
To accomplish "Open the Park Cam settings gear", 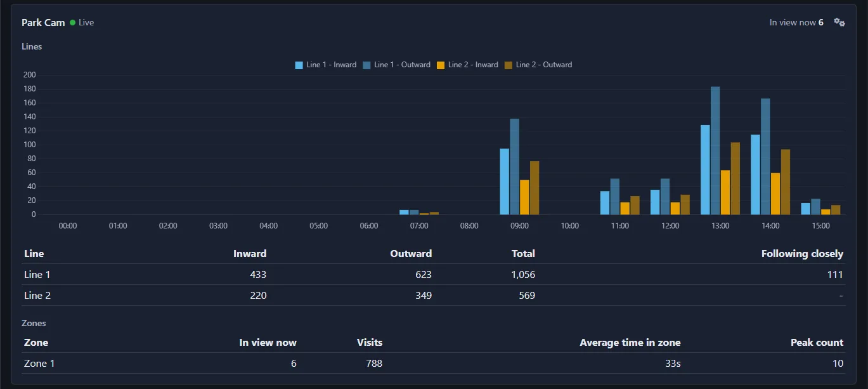I will pyautogui.click(x=839, y=22).
